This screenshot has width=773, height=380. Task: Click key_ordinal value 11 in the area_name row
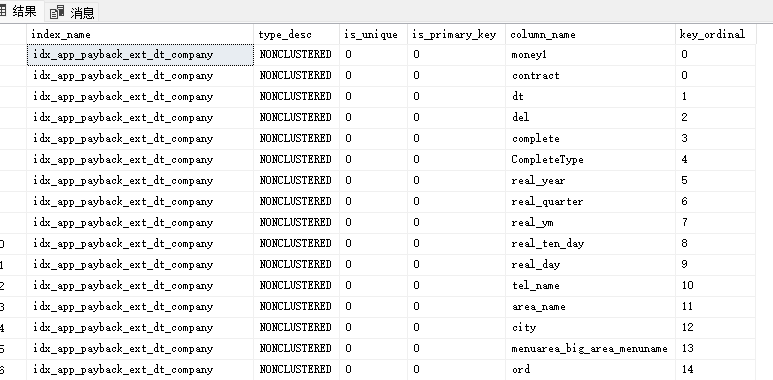pyautogui.click(x=715, y=307)
